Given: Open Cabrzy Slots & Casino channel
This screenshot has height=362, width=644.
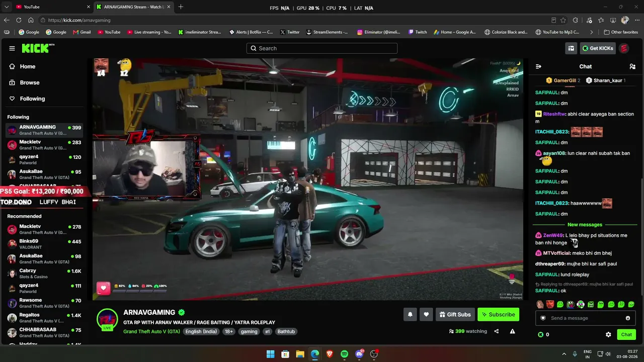Looking at the screenshot, I should [x=44, y=274].
